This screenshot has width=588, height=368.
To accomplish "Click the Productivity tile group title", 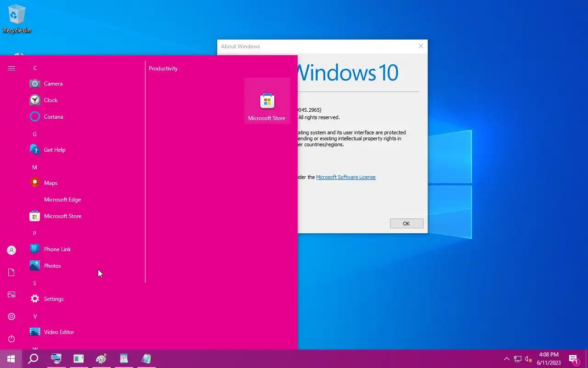I will 163,69.
